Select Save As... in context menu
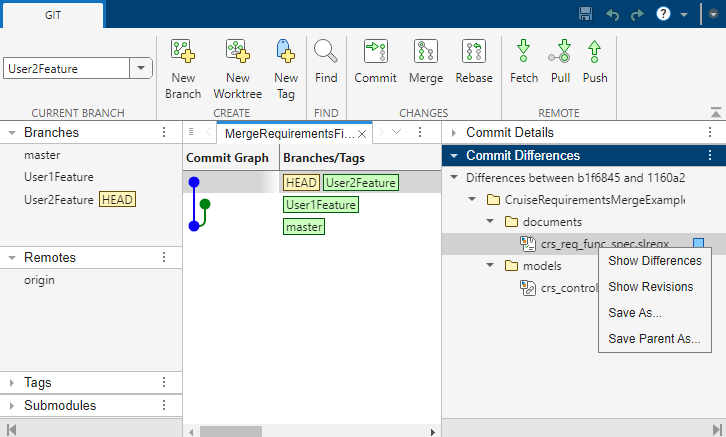 (634, 313)
